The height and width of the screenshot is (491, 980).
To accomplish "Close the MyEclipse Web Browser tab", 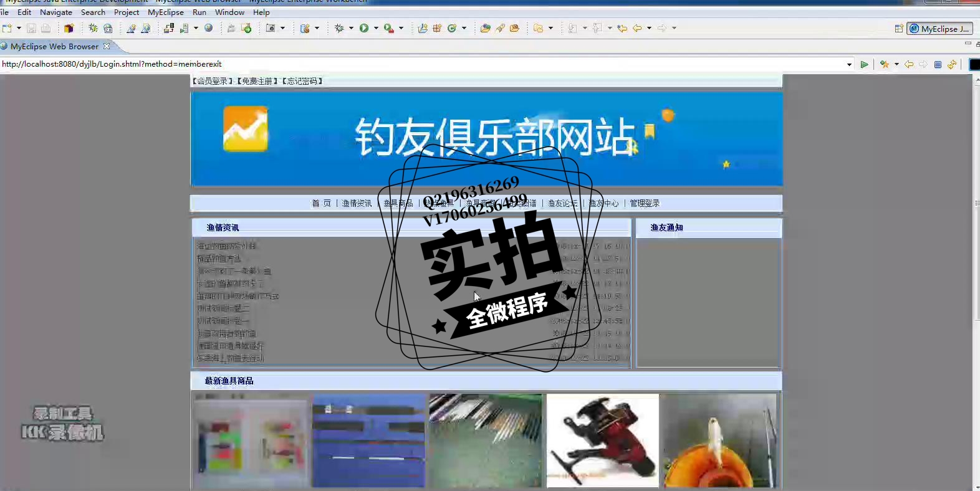I will point(107,46).
